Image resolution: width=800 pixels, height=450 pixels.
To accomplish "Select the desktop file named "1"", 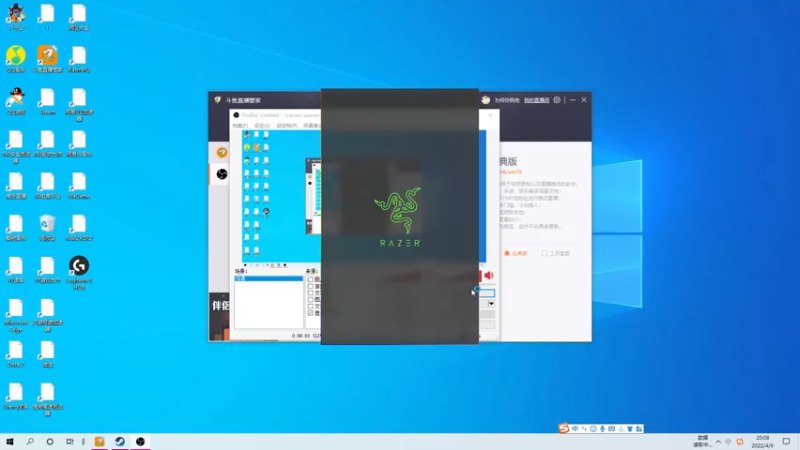I will (47, 17).
